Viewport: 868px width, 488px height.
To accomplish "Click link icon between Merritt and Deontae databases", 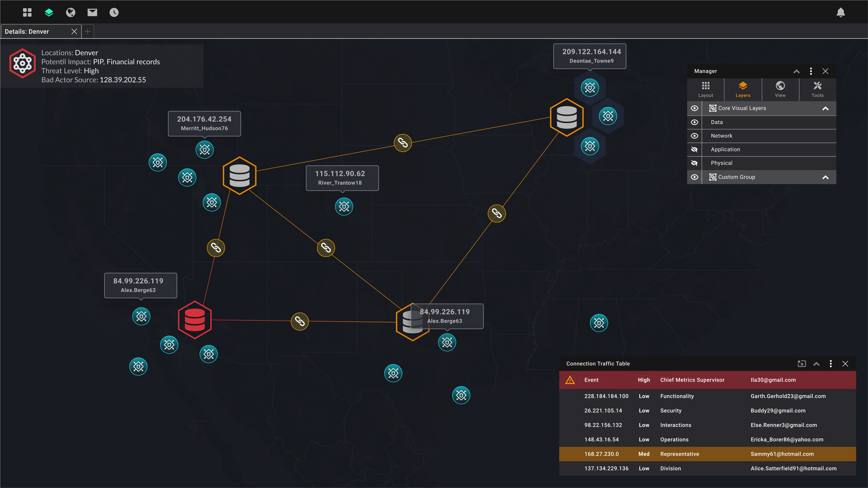I will coord(403,143).
